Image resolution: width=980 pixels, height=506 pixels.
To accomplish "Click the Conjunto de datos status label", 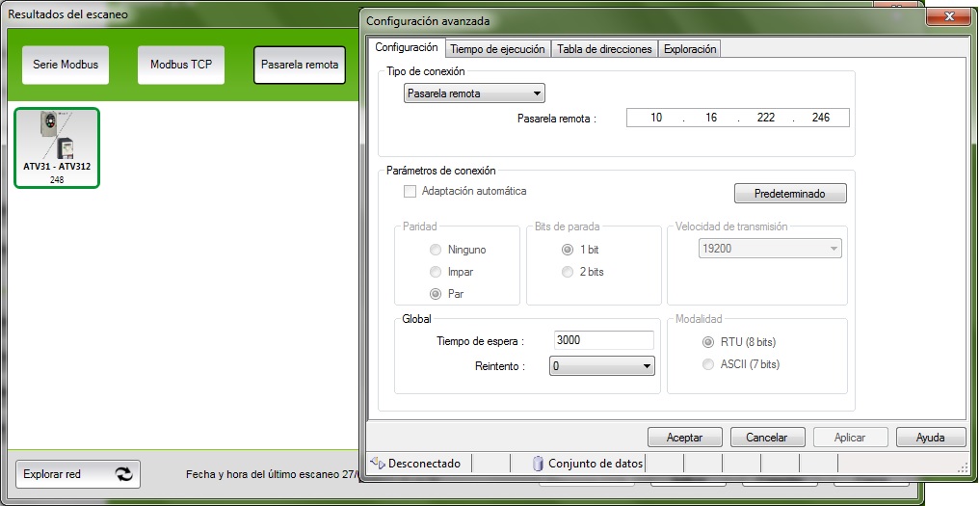I will click(596, 464).
